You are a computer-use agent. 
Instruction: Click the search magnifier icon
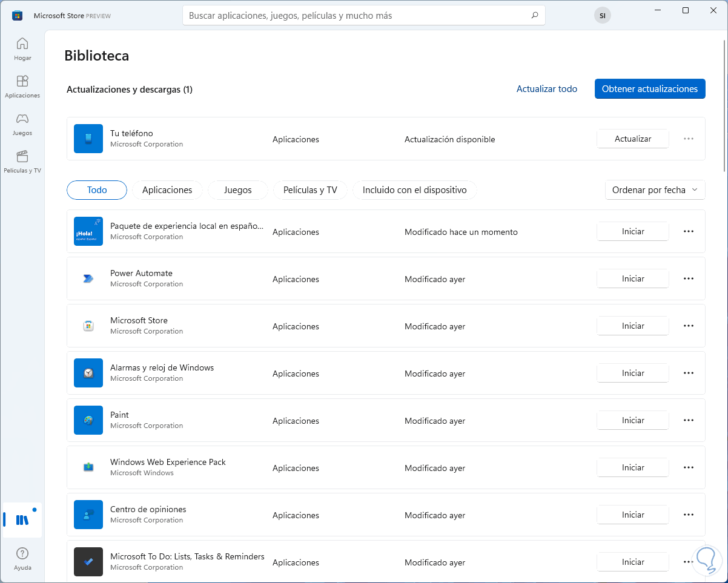[x=534, y=16]
